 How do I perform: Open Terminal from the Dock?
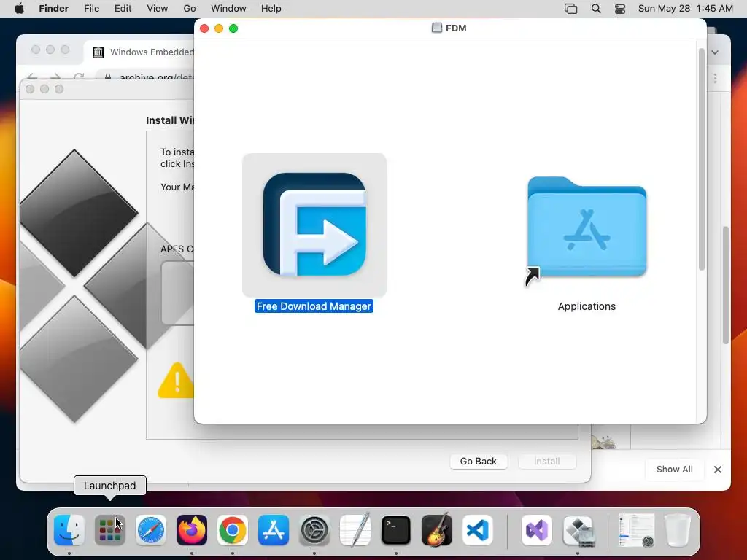point(396,530)
